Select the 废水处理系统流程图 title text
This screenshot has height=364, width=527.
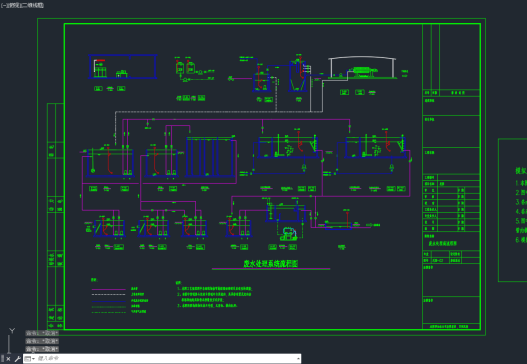[271, 264]
